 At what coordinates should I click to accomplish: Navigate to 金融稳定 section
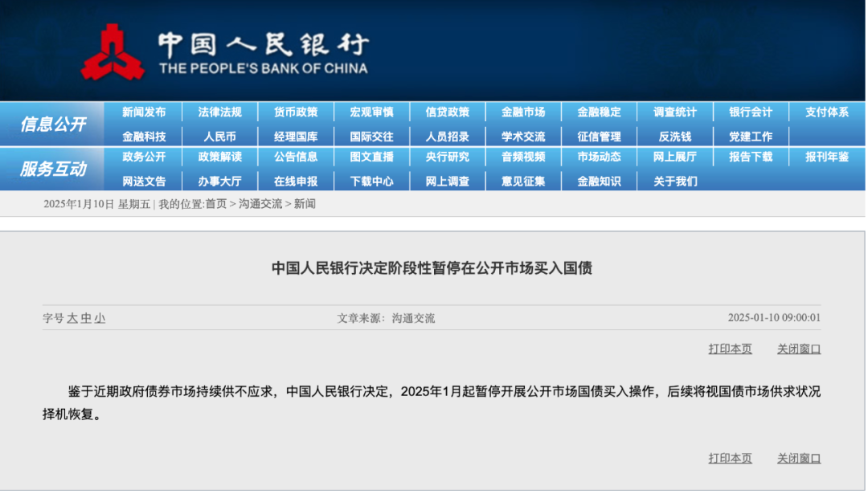[x=599, y=112]
